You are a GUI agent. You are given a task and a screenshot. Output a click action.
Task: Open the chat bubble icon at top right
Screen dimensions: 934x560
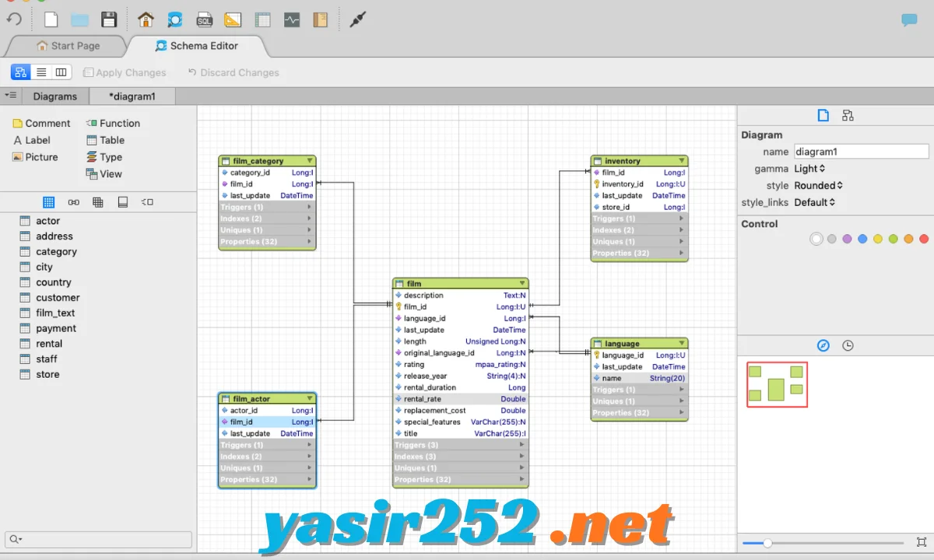click(x=909, y=21)
